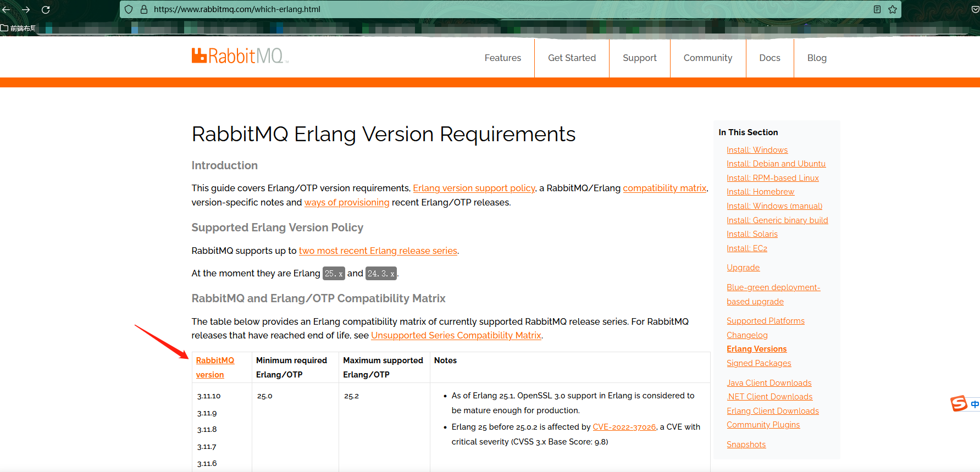
Task: Open Snapshots sidebar link
Action: (746, 445)
